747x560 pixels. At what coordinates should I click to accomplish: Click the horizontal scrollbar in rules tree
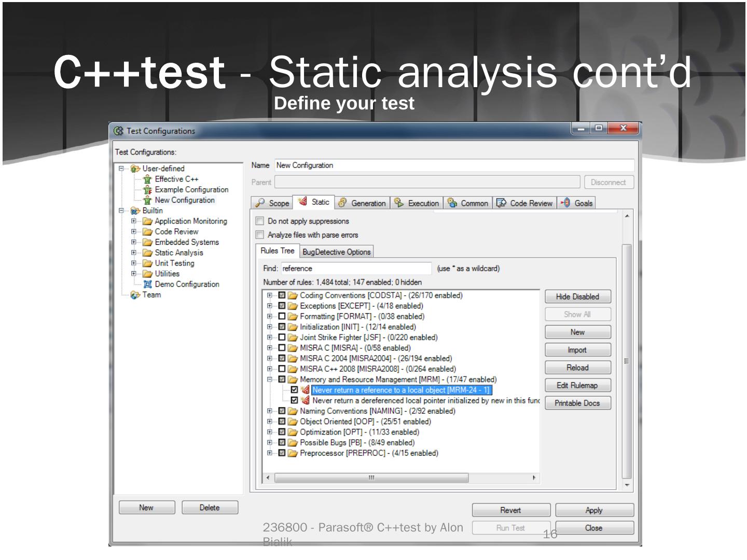371,478
